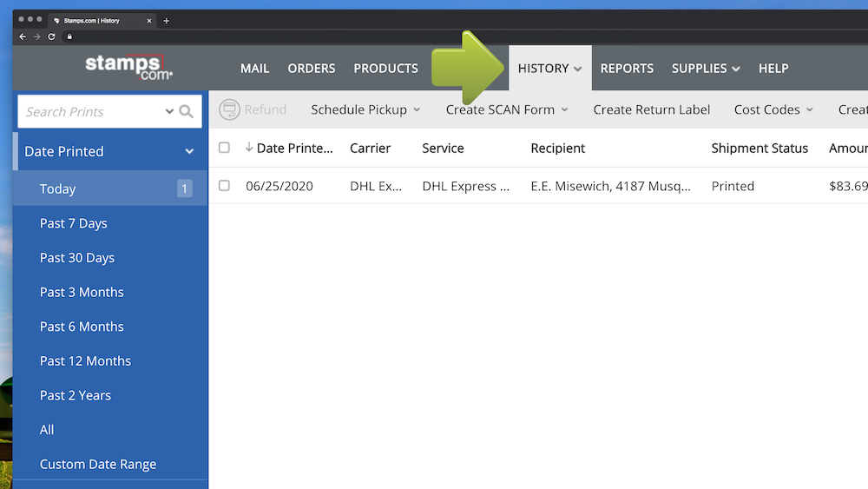Image resolution: width=868 pixels, height=489 pixels.
Task: Sort by Carrier column header
Action: 370,148
